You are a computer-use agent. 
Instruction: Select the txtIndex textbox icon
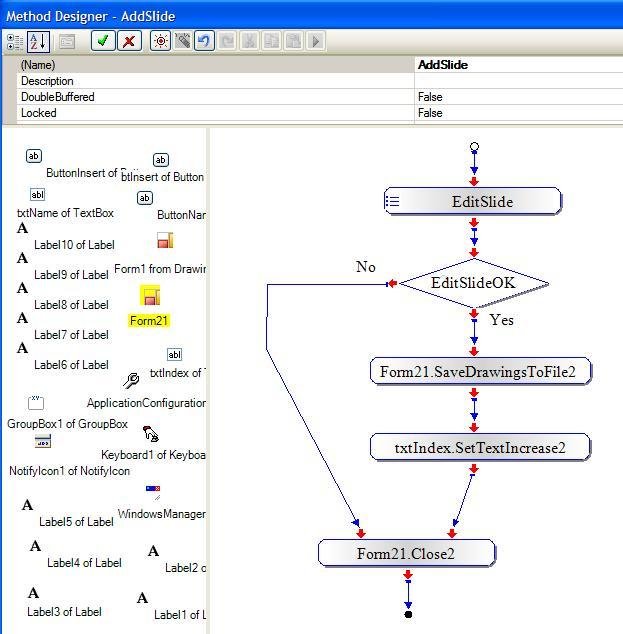pyautogui.click(x=174, y=355)
